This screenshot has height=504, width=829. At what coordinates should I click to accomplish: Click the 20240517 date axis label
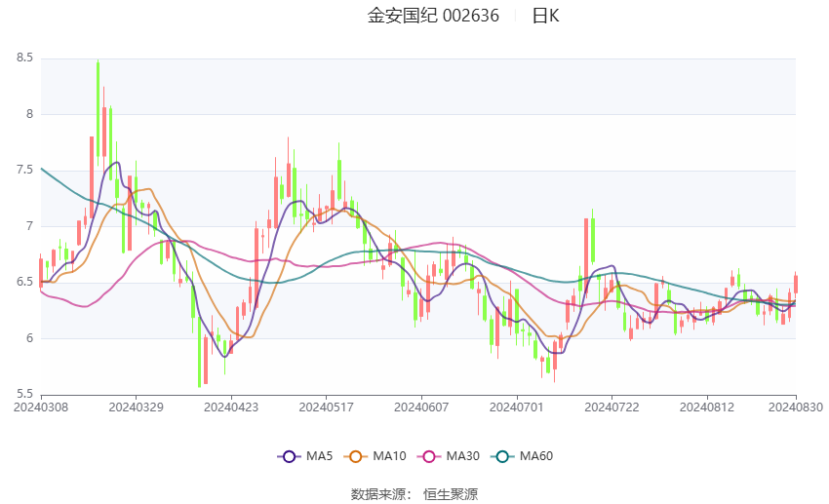tap(326, 407)
